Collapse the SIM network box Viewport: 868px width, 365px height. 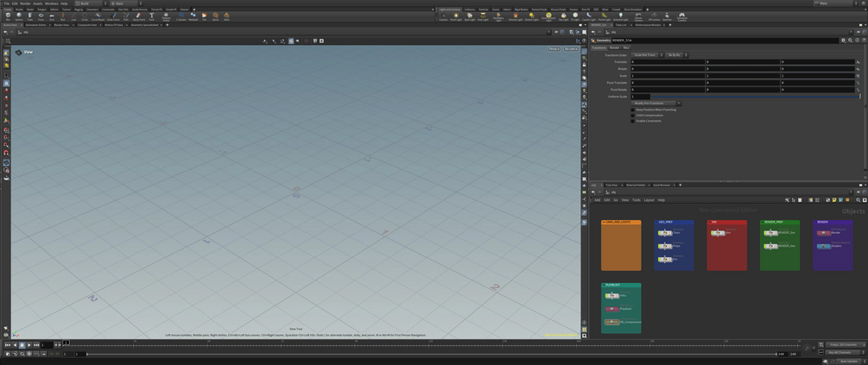pos(710,222)
